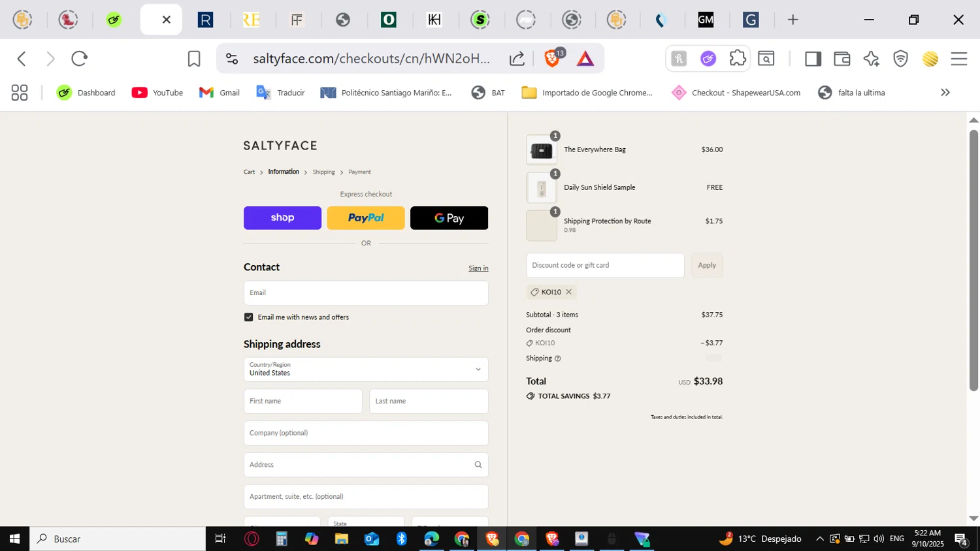Screen dimensions: 980x551
Task: Open the Brave Wallet icon
Action: (842, 59)
